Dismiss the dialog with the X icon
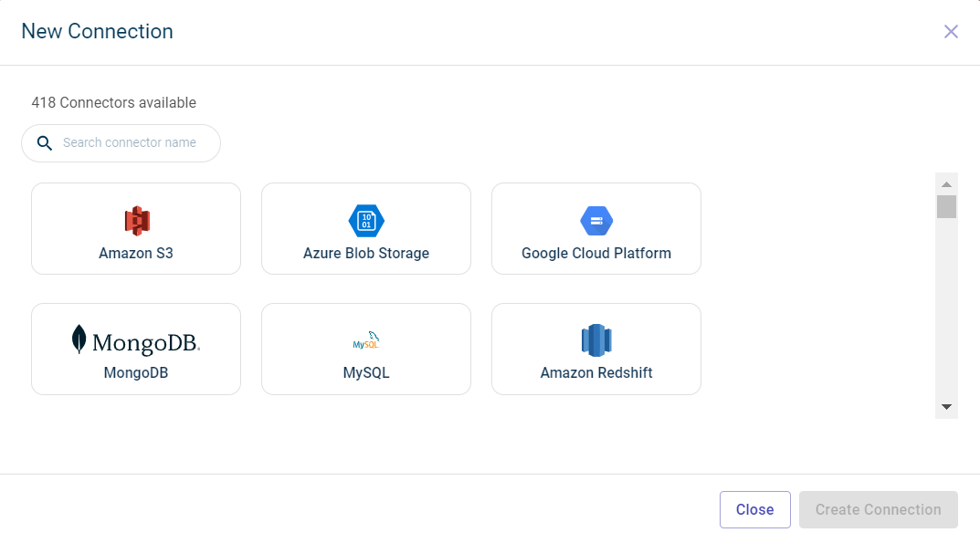 [951, 32]
